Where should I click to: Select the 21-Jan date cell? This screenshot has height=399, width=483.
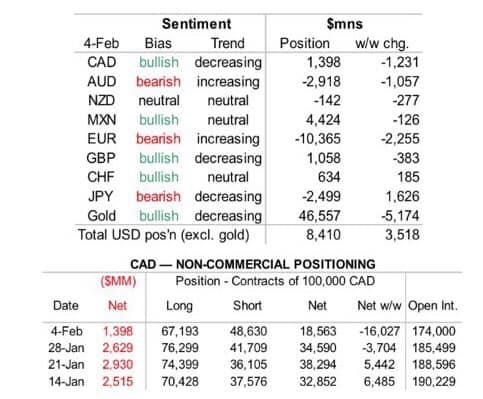click(66, 365)
